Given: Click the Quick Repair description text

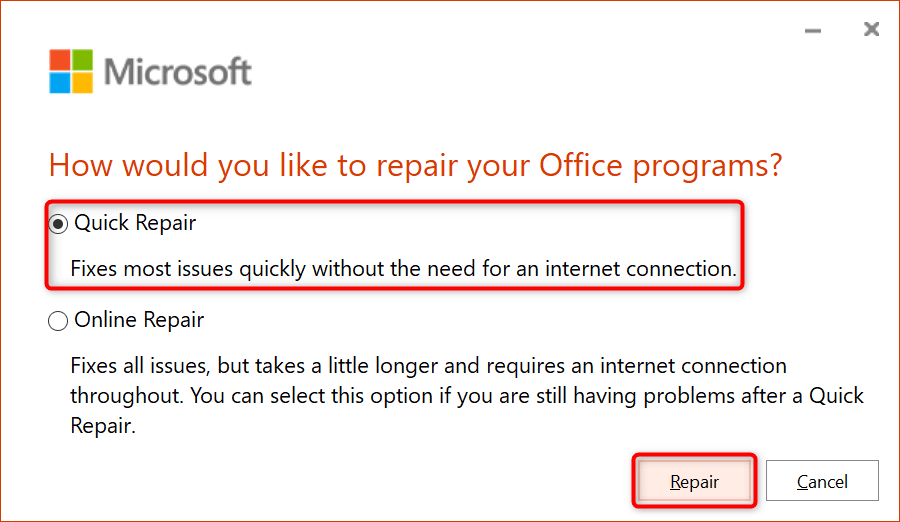Looking at the screenshot, I should click(403, 268).
